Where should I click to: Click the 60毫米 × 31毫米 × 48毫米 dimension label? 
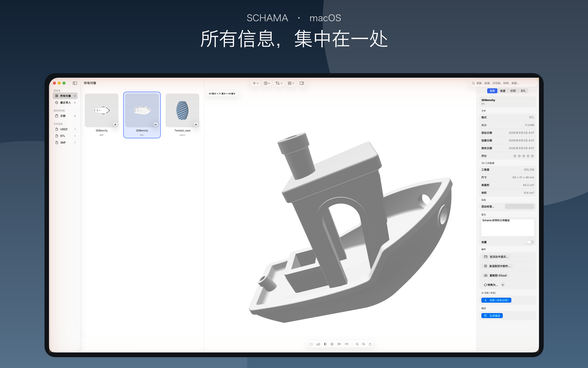point(222,94)
